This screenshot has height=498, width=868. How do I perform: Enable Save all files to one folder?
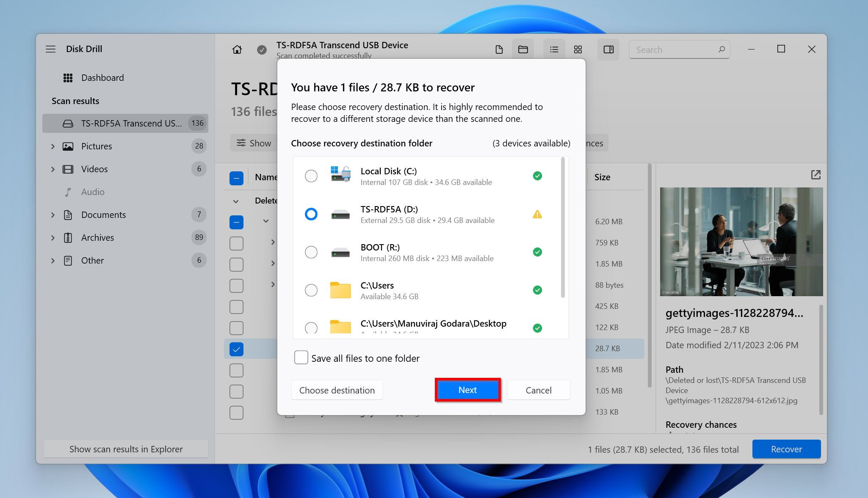point(300,358)
